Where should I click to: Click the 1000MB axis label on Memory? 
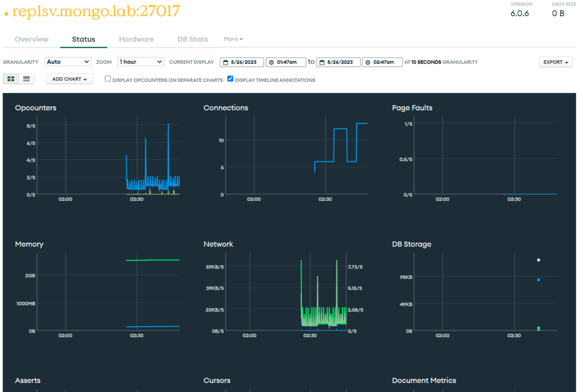(26, 303)
